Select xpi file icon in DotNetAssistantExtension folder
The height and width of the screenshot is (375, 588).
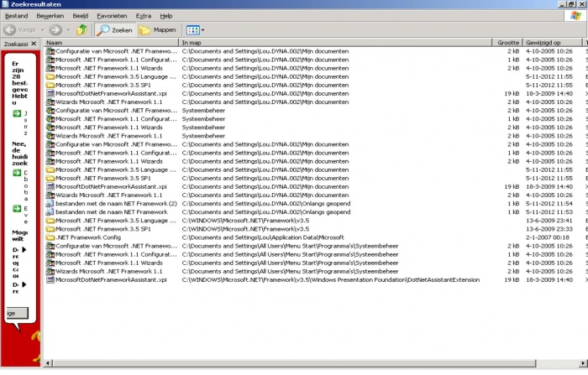[50, 280]
